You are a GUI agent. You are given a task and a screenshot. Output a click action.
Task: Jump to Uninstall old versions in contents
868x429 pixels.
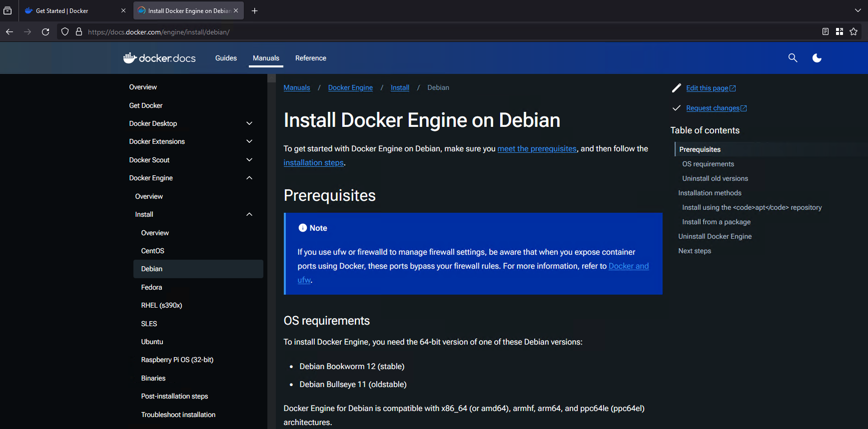tap(715, 178)
